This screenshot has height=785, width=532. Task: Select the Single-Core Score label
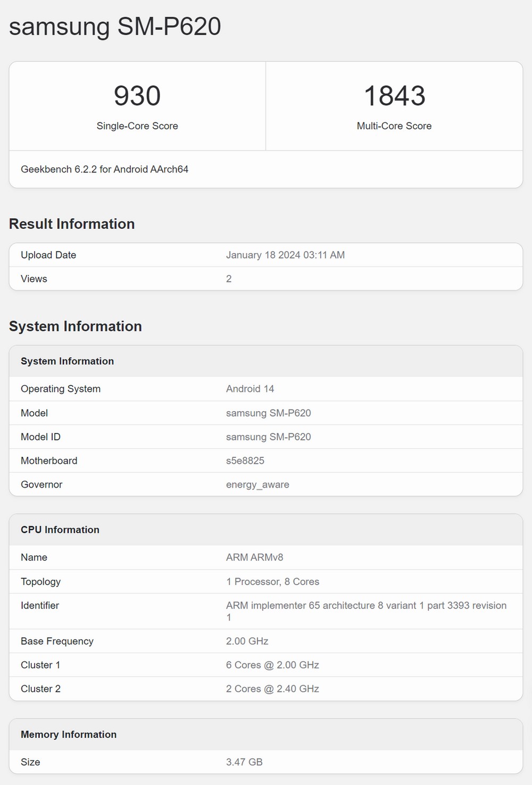[x=137, y=126]
